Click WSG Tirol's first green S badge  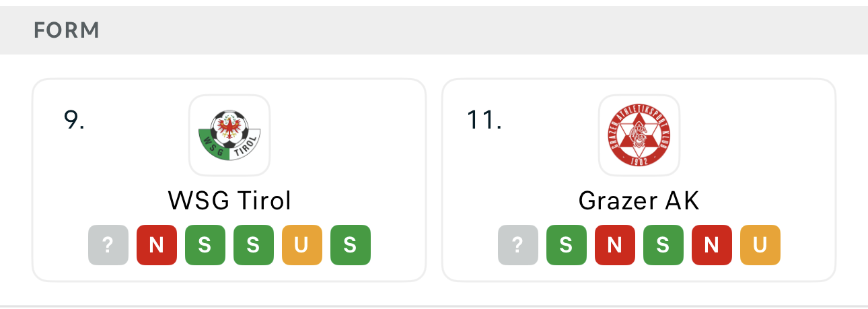point(205,245)
